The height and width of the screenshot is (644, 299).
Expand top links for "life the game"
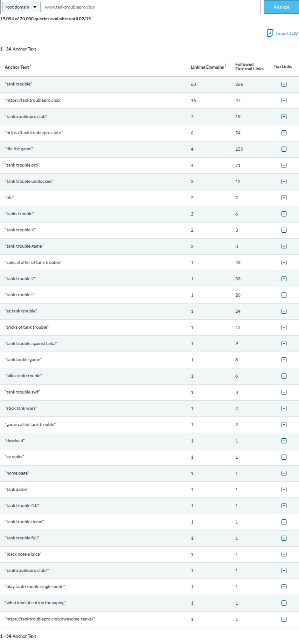(284, 149)
